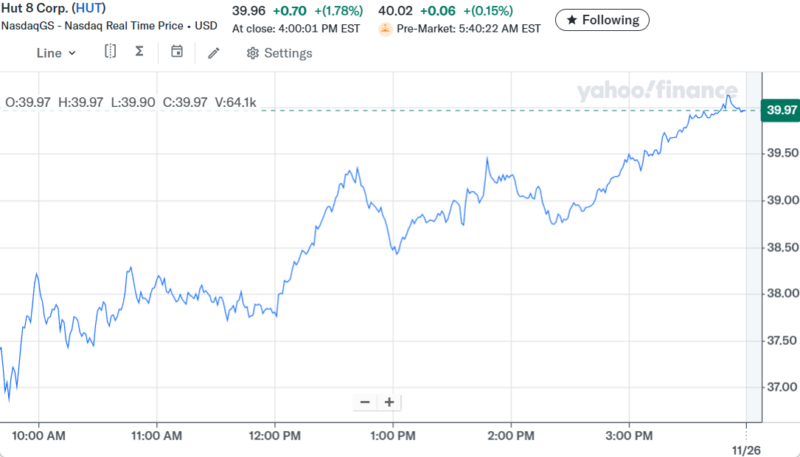Screen dimensions: 800x457
Task: Click the 40.02 pre-market price
Action: point(395,11)
